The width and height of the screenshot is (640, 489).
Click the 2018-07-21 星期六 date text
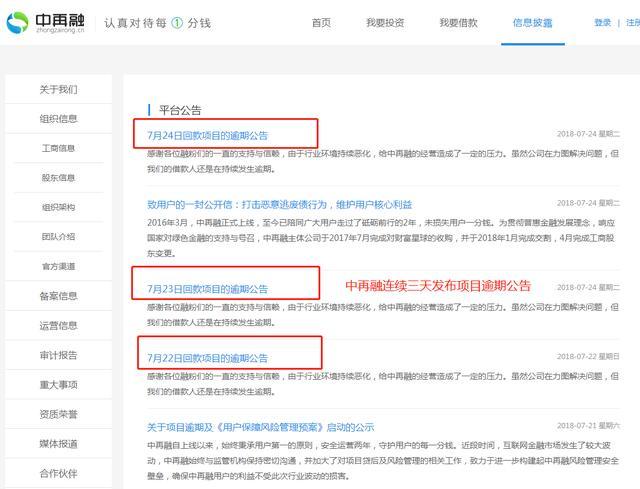tap(588, 426)
